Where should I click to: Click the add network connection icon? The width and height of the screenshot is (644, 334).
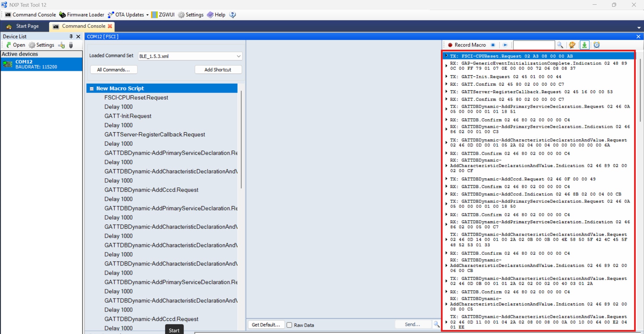[x=61, y=45]
